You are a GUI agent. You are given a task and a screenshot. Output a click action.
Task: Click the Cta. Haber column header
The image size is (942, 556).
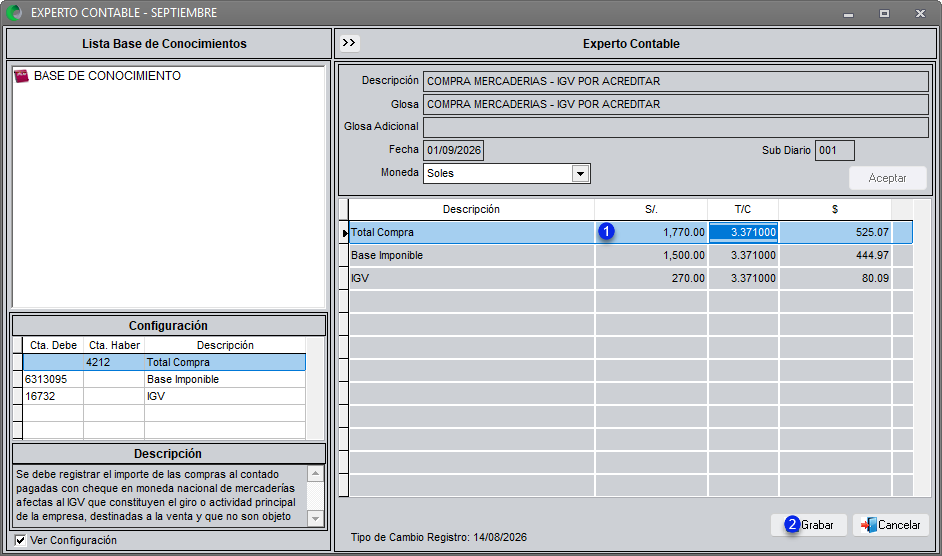[114, 345]
